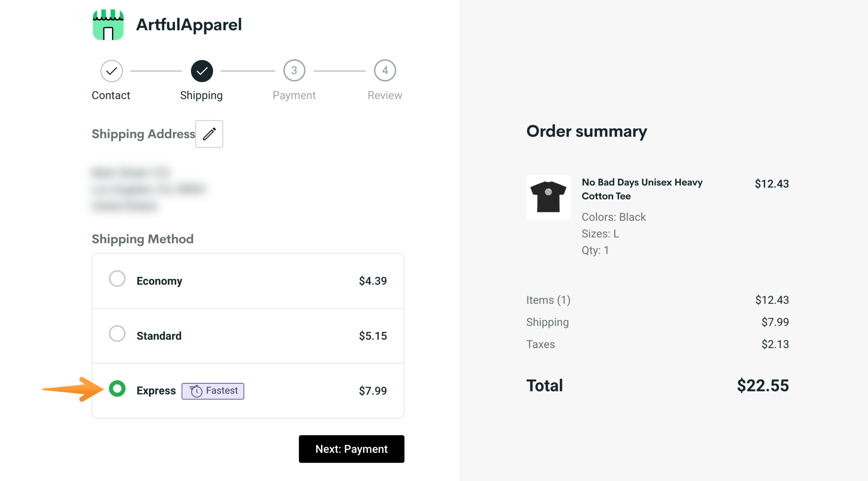The image size is (868, 481).
Task: Select the Express shipping radio button
Action: click(117, 389)
